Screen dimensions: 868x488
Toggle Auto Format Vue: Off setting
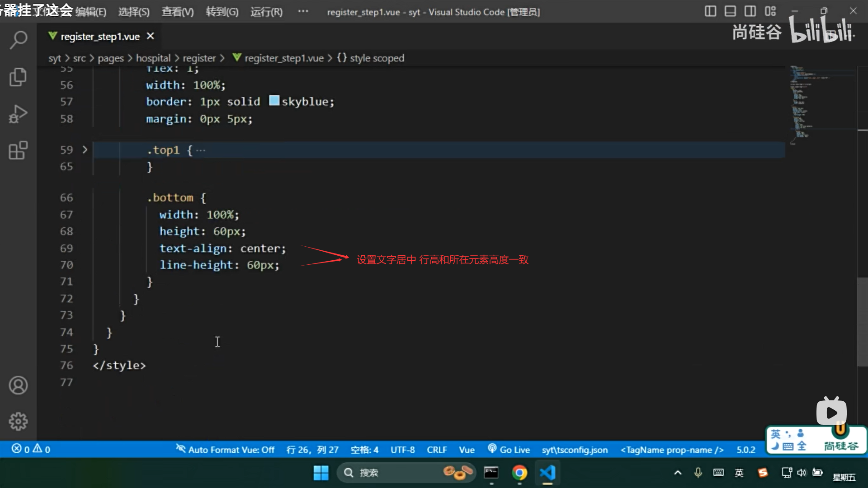pos(225,450)
